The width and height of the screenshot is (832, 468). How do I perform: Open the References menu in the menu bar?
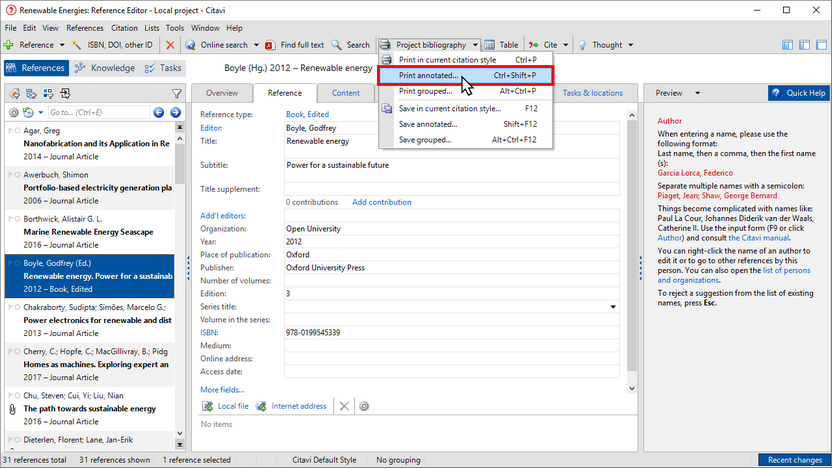click(85, 28)
